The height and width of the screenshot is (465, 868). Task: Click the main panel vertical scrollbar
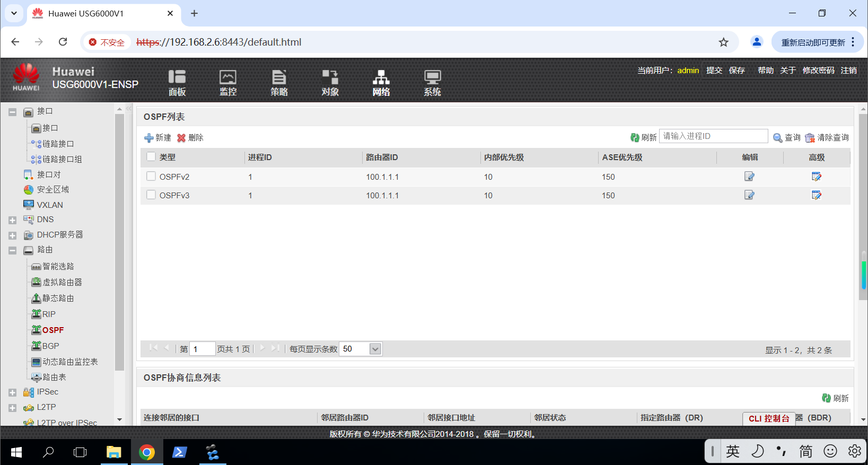tap(863, 207)
